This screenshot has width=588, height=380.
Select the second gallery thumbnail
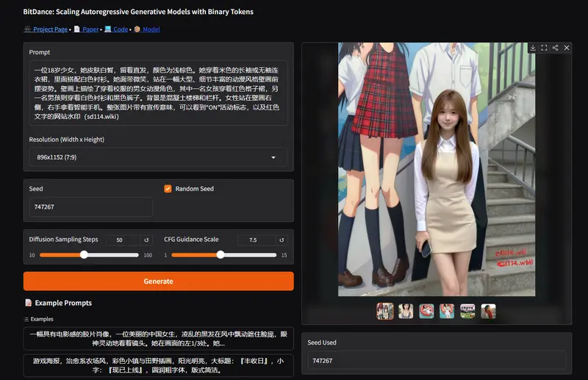pos(406,312)
